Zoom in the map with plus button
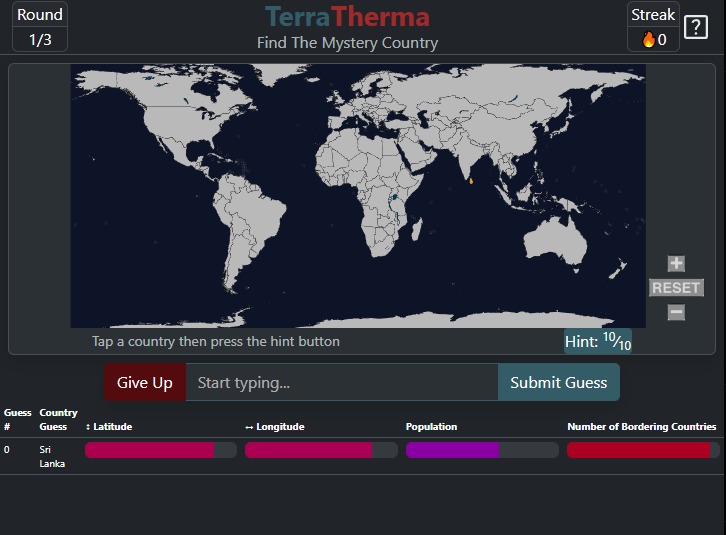This screenshot has height=535, width=726. [676, 264]
